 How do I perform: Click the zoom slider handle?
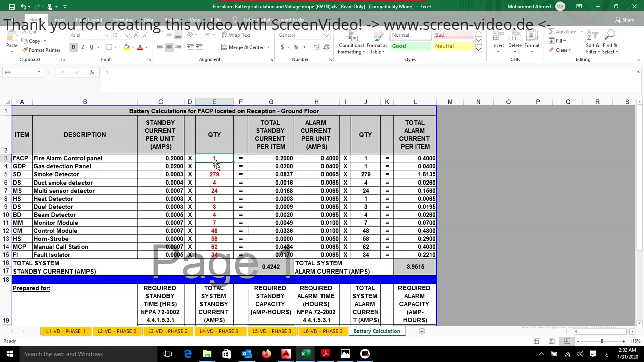(x=602, y=341)
